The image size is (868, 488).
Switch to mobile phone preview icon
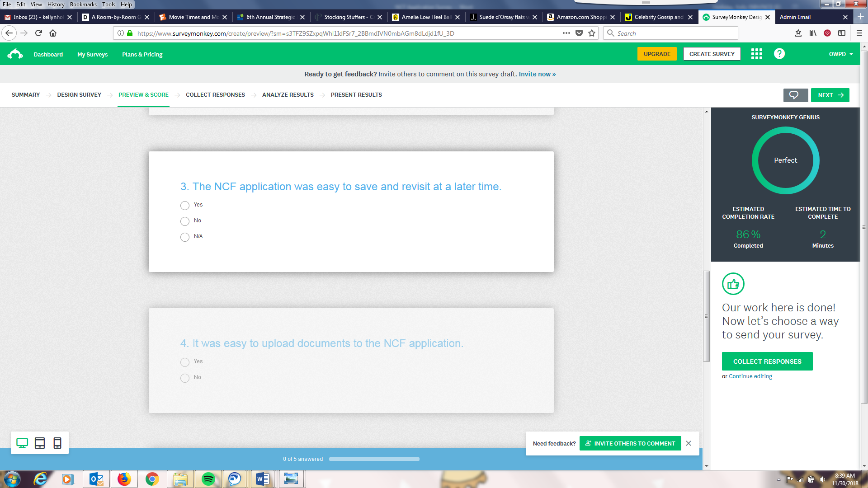tap(57, 443)
